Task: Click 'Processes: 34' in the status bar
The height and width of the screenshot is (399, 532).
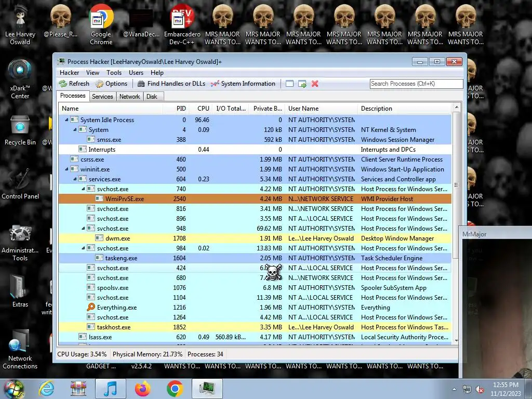Action: tap(205, 354)
